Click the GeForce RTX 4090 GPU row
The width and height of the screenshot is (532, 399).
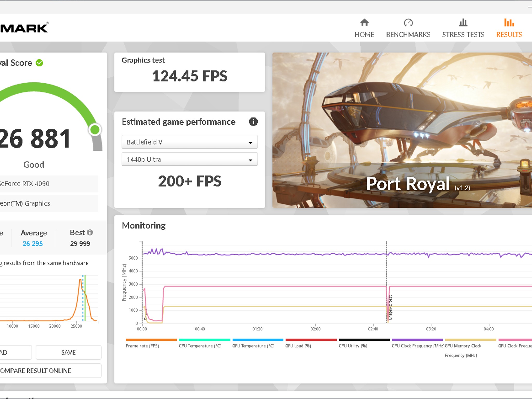pos(49,184)
